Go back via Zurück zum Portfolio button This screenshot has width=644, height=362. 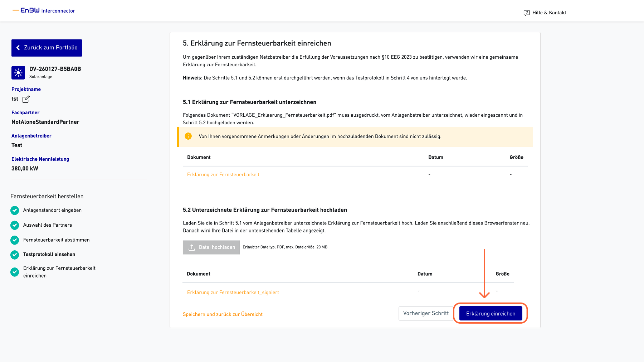tap(47, 48)
